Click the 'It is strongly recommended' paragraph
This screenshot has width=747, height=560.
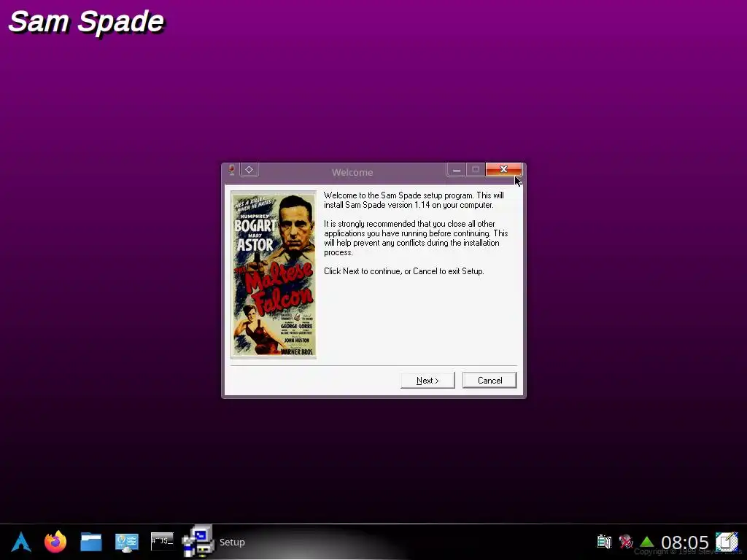[416, 238]
